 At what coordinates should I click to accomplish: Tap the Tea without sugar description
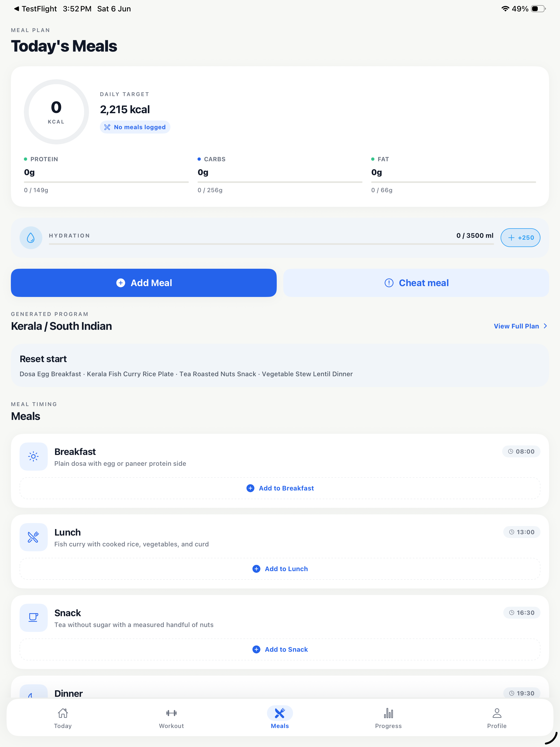134,625
